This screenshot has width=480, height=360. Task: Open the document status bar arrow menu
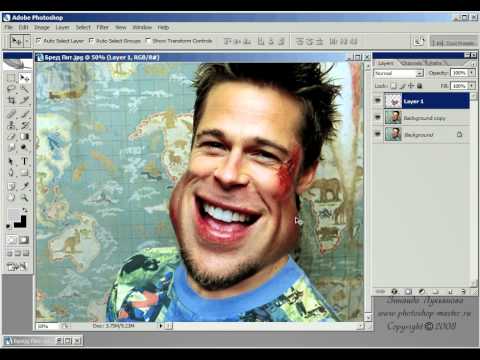161,326
